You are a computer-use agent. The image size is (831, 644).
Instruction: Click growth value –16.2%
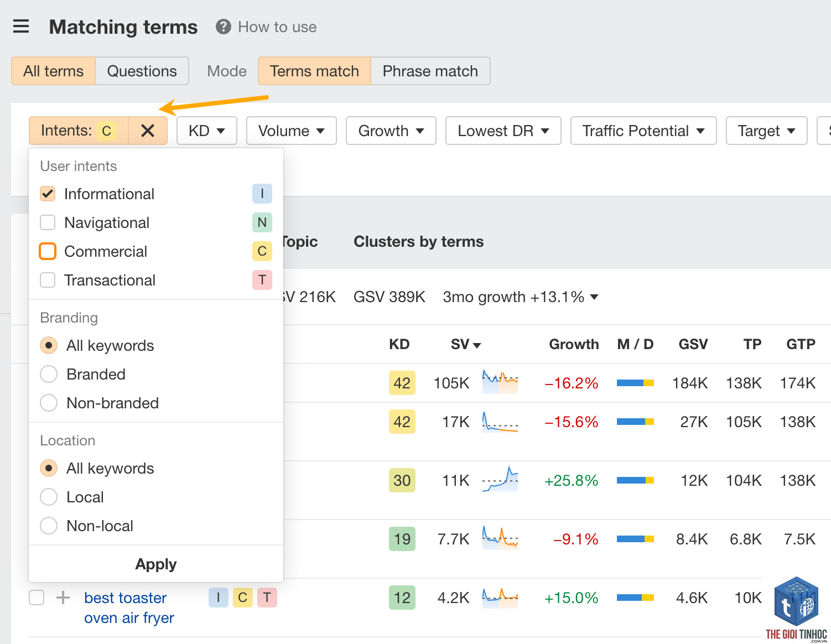pyautogui.click(x=572, y=383)
